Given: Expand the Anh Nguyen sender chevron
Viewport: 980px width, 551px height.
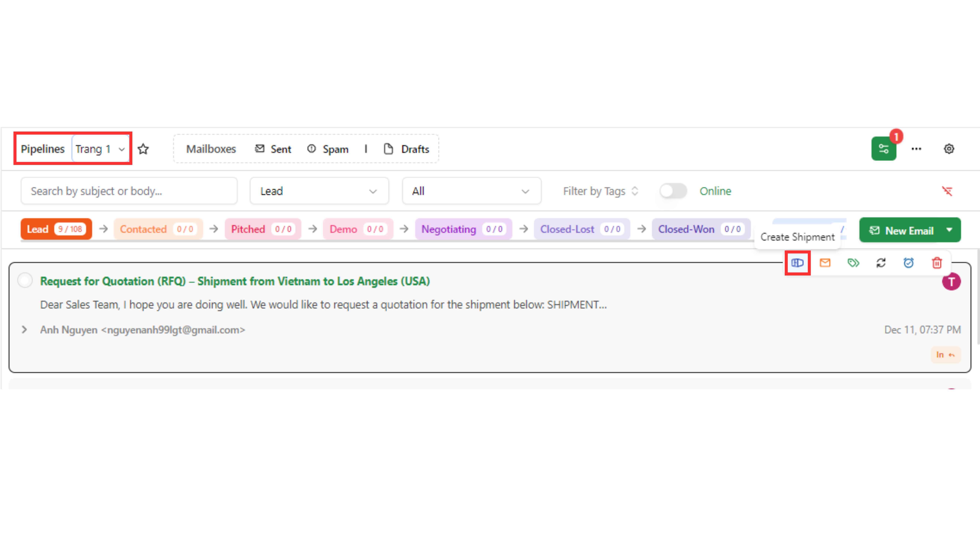Looking at the screenshot, I should point(24,330).
